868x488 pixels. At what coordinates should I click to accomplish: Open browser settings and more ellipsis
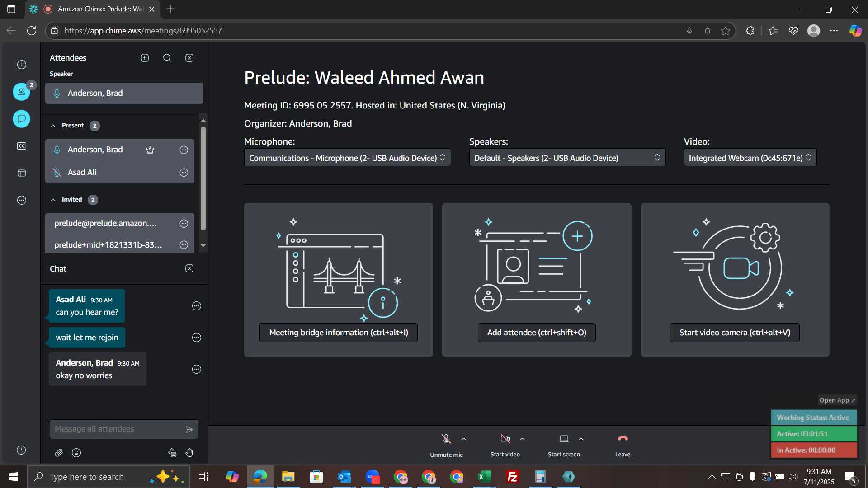(x=834, y=31)
